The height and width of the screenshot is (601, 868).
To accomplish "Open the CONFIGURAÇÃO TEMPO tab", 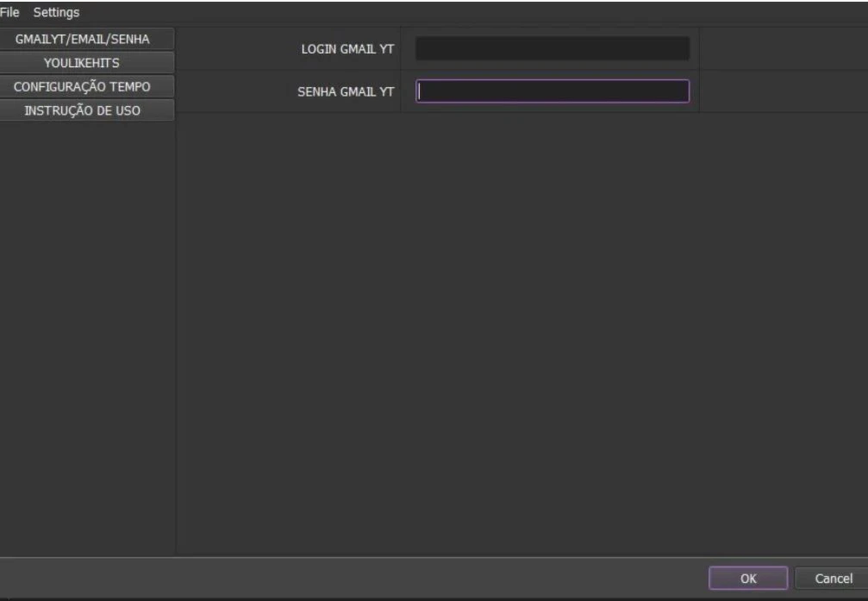I will pyautogui.click(x=87, y=86).
